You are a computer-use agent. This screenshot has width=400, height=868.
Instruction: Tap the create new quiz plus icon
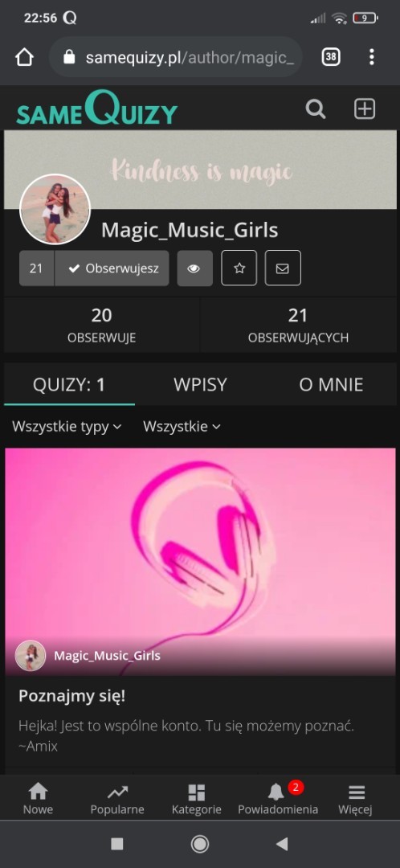(365, 109)
